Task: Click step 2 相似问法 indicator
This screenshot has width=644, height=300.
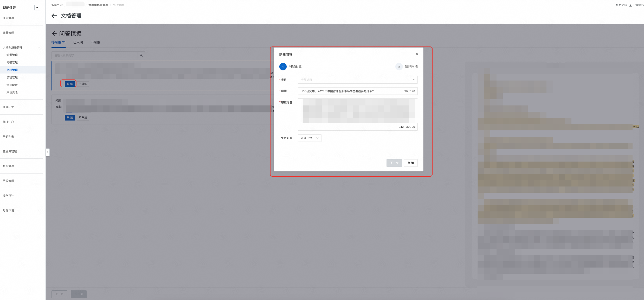Action: (x=407, y=67)
